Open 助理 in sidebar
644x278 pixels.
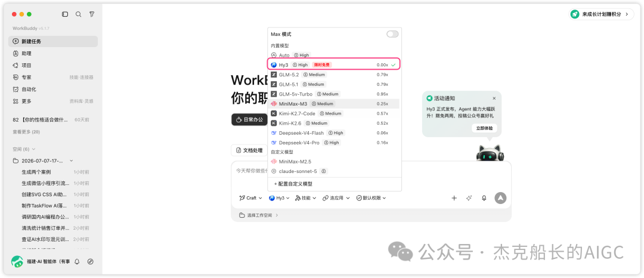(53, 53)
